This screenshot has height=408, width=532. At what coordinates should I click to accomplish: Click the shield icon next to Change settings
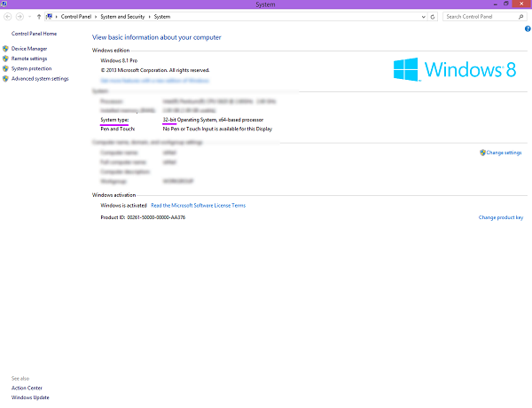[x=482, y=153]
